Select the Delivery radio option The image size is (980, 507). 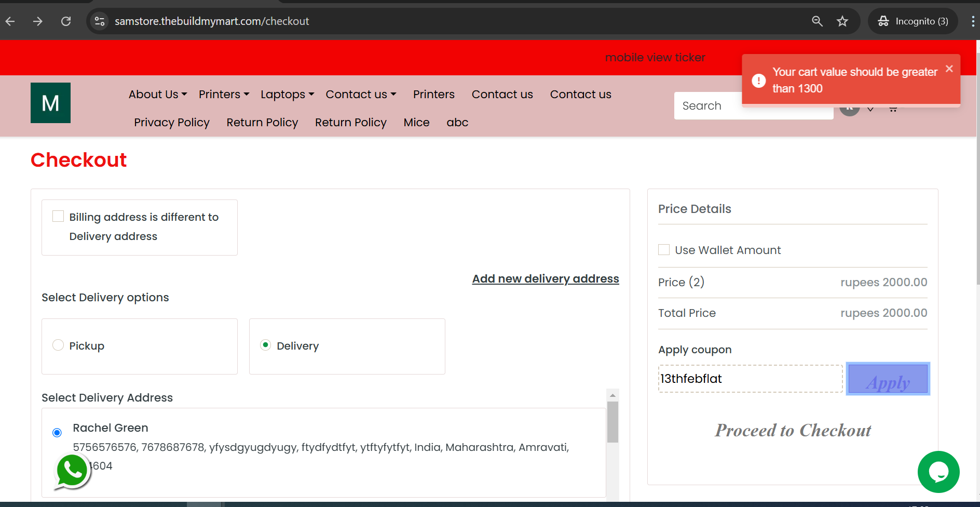(x=266, y=345)
